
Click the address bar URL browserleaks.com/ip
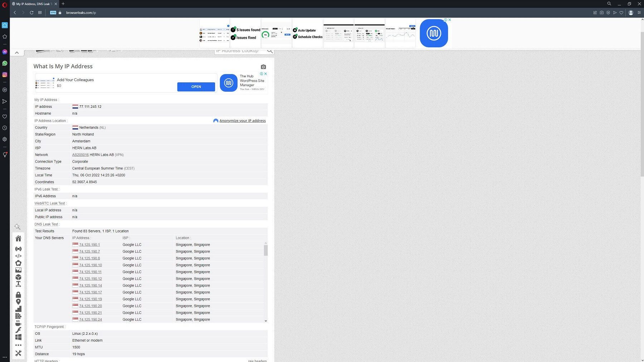click(x=81, y=13)
